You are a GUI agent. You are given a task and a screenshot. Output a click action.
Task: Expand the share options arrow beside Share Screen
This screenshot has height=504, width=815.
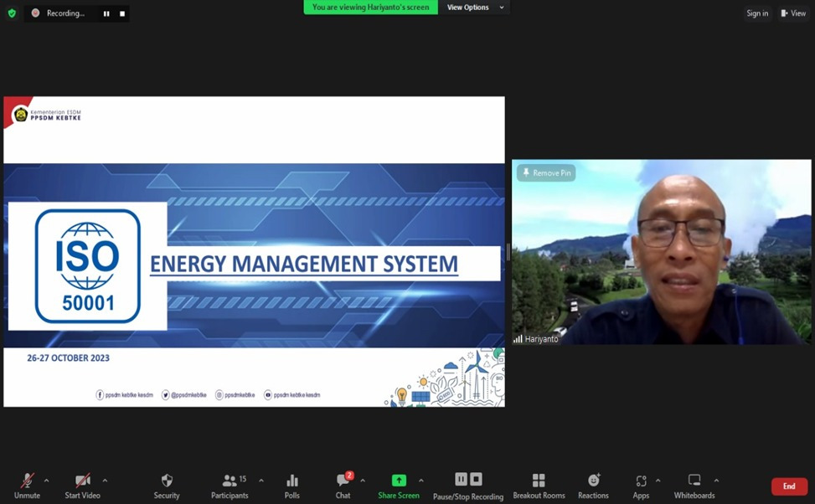click(x=421, y=481)
